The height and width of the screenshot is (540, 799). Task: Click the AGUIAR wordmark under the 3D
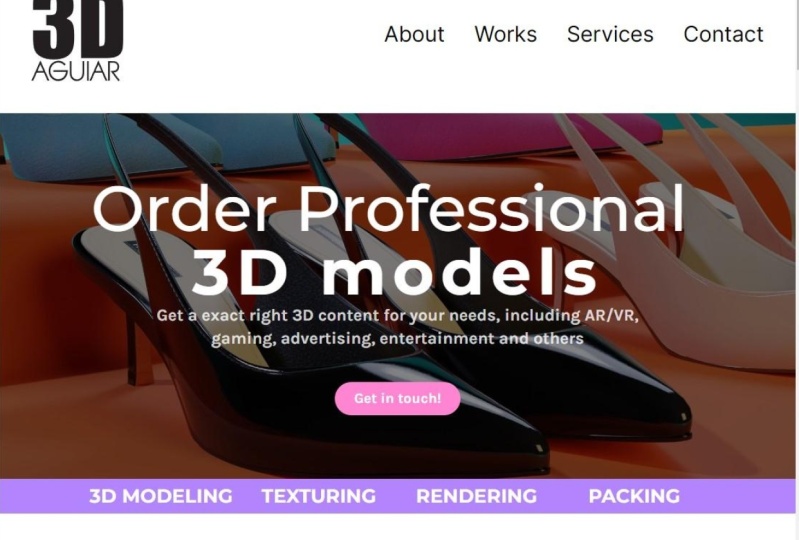[76, 71]
